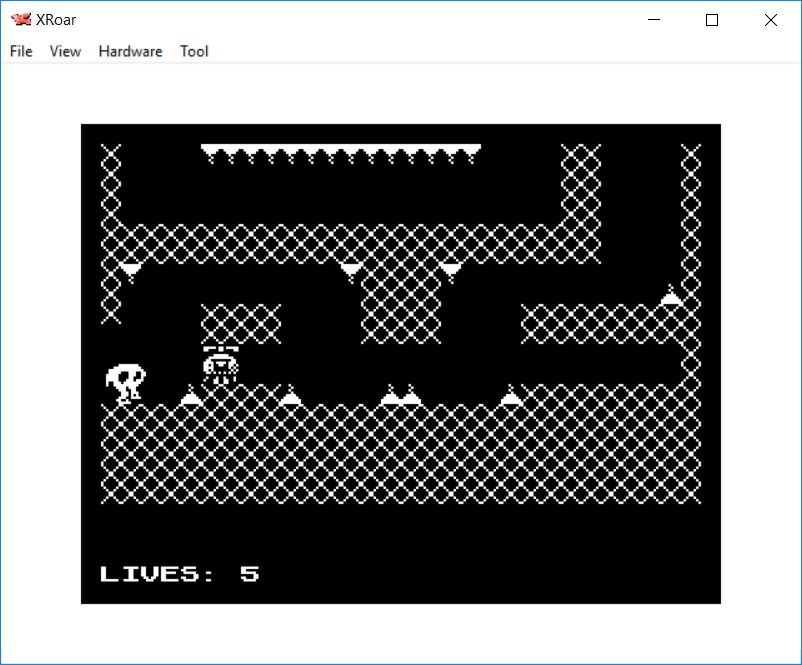Minimize the XRoar window
This screenshot has height=665, width=802.
pos(655,20)
